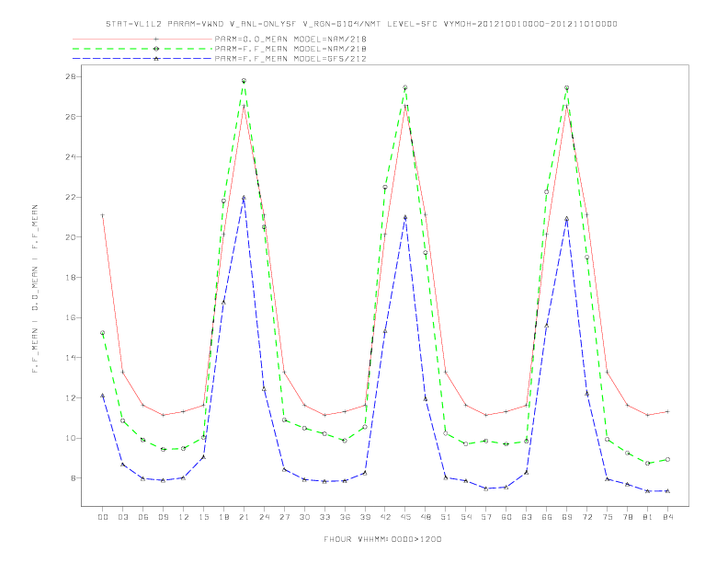This screenshot has width=728, height=563.
Task: Click y-axis tick label 26
Action: 71,117
